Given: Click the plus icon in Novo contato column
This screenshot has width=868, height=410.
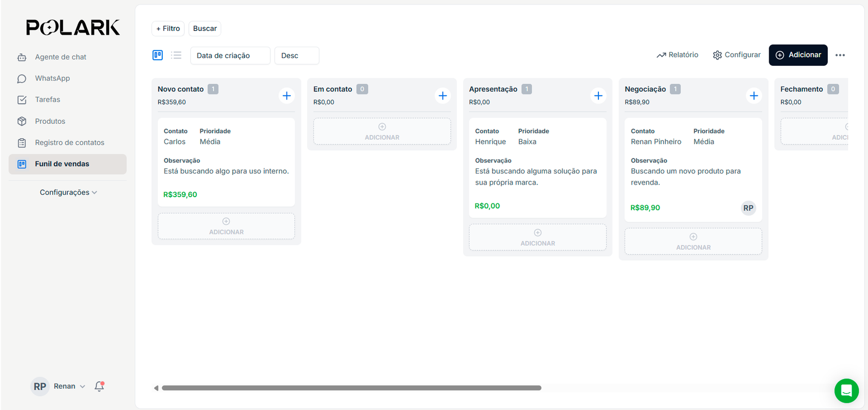Looking at the screenshot, I should click(287, 96).
